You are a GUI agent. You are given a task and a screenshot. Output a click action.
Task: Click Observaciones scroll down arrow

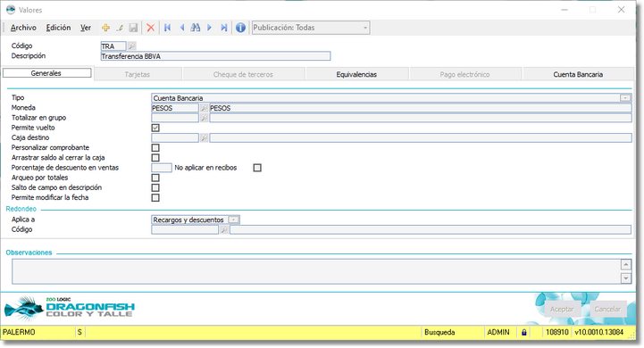pos(625,278)
